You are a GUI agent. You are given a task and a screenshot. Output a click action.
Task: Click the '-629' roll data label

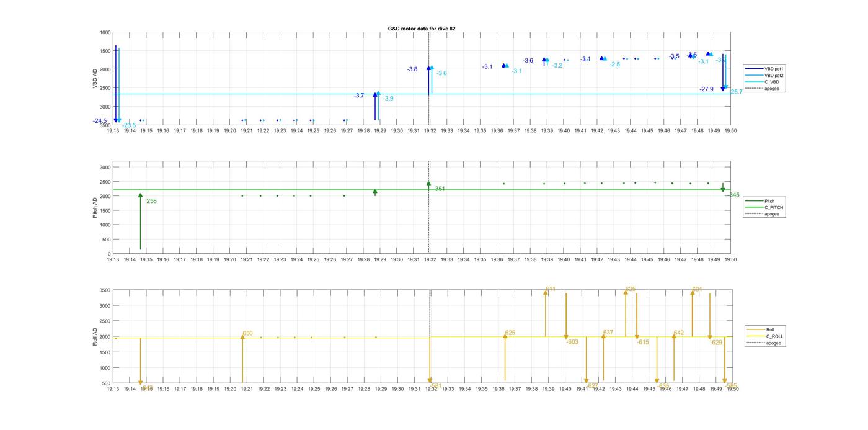coord(716,343)
